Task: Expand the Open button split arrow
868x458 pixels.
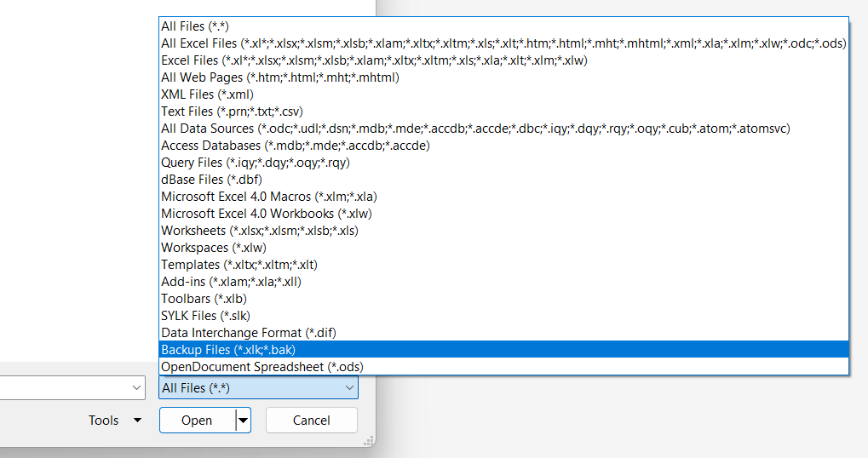Action: click(243, 421)
